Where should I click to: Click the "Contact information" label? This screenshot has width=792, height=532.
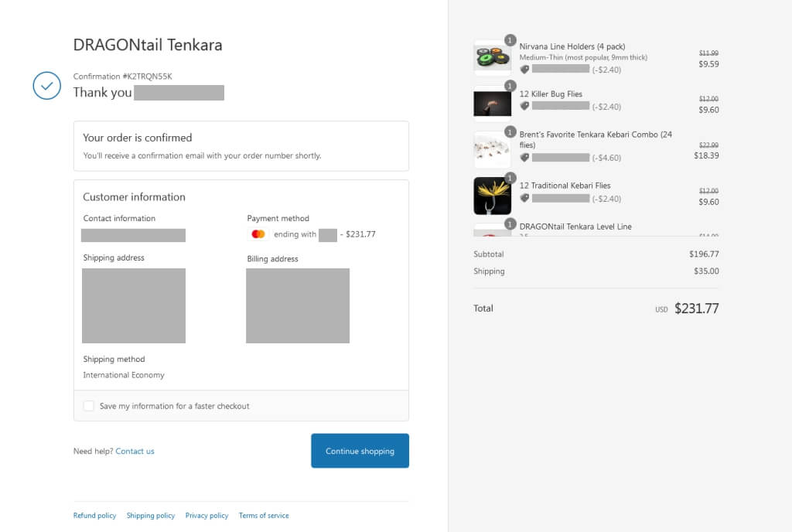pos(119,218)
